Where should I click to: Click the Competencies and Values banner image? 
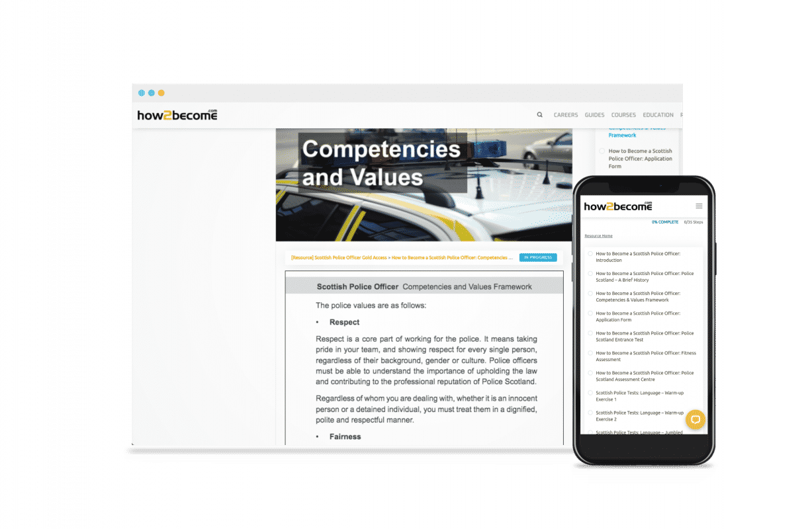pyautogui.click(x=424, y=185)
